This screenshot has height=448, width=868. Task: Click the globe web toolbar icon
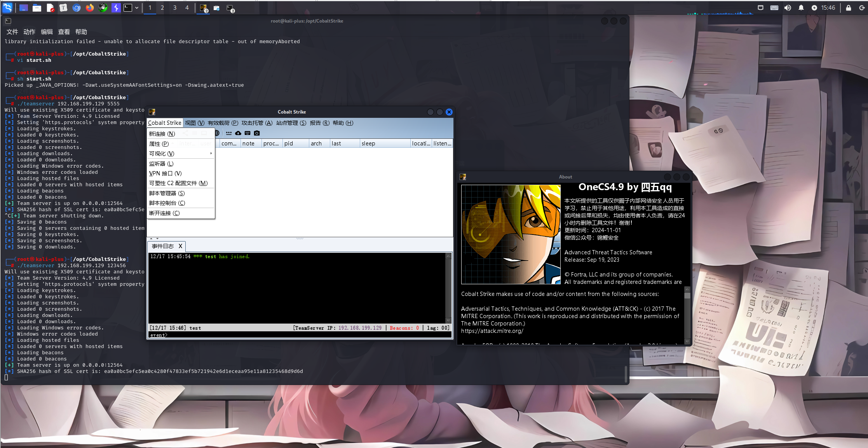217,133
